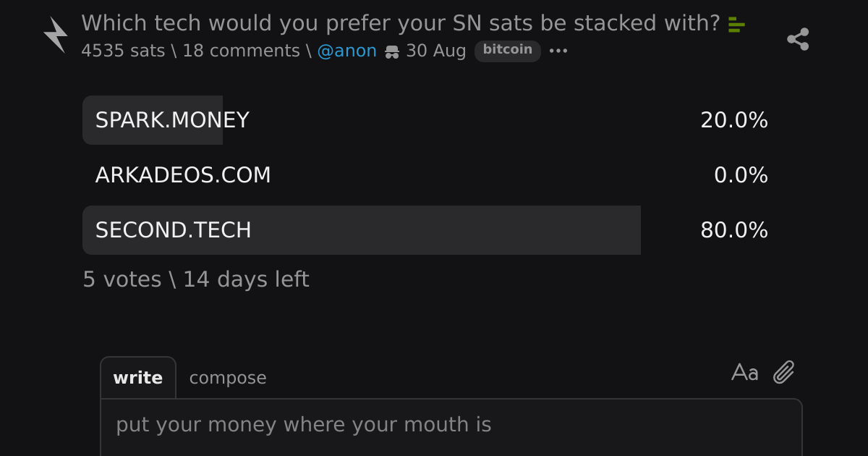868x456 pixels.
Task: Select the SECOND.TECH poll option
Action: coord(425,230)
